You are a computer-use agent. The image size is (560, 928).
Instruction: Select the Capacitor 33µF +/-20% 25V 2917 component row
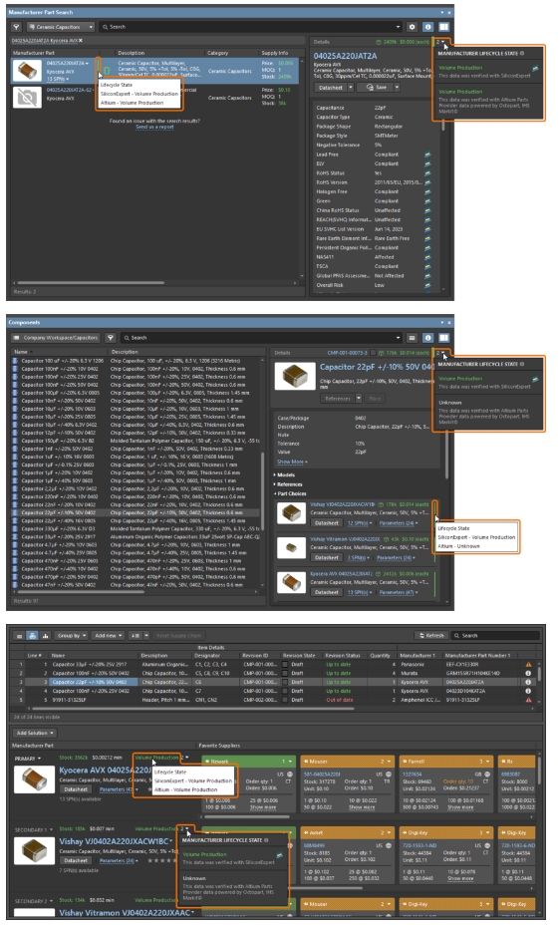(136, 537)
